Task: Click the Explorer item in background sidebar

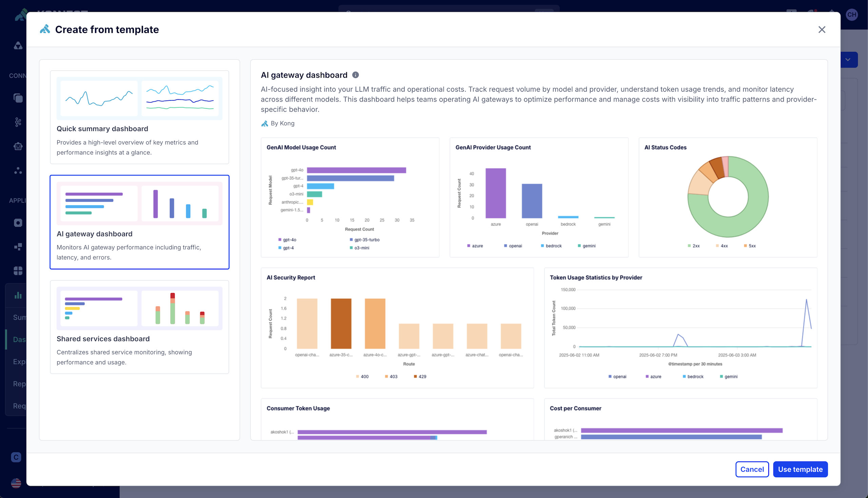Action: click(19, 362)
